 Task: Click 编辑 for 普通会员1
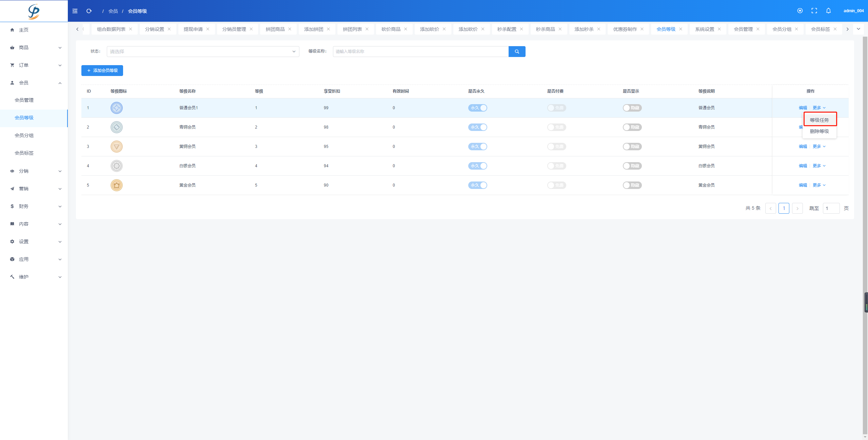click(803, 108)
